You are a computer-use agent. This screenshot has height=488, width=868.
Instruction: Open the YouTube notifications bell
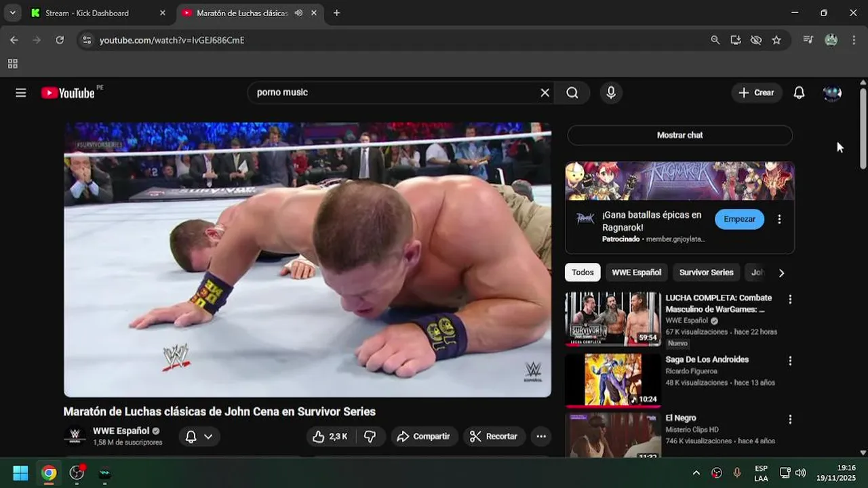[x=799, y=93]
